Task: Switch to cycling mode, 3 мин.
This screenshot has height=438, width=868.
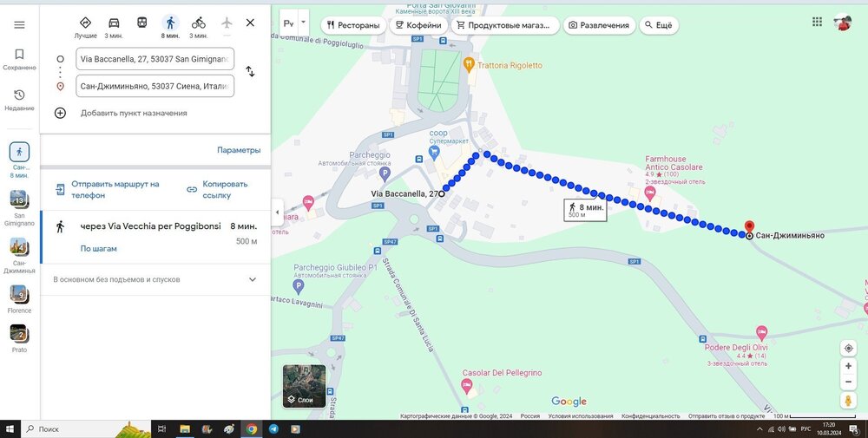Action: (198, 27)
